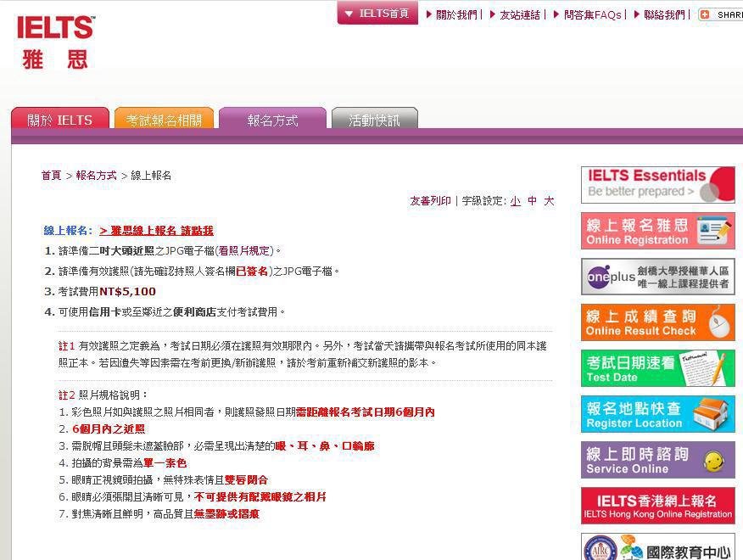Image resolution: width=743 pixels, height=560 pixels.
Task: Click the 6個月內之近照 text
Action: click(x=109, y=429)
